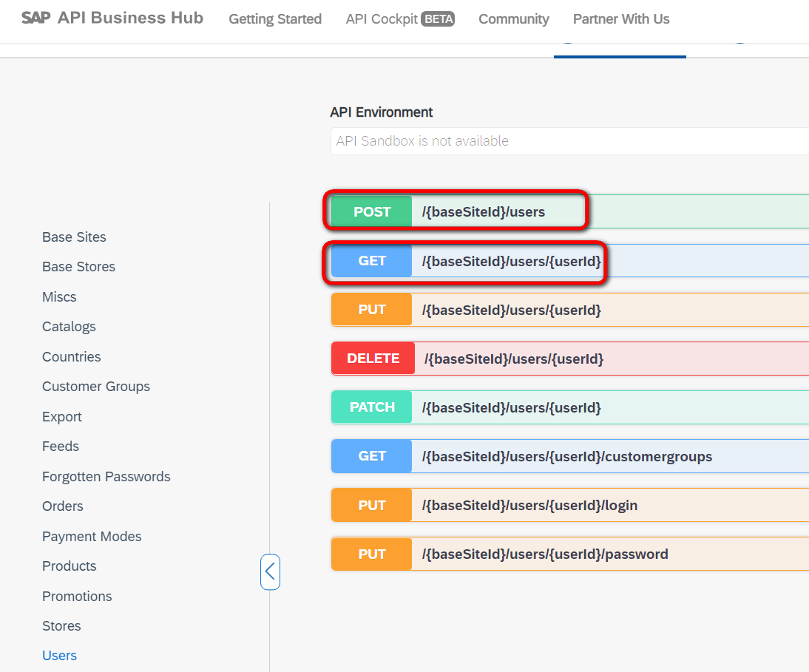The height and width of the screenshot is (672, 809).
Task: Select Promotions in the sidebar
Action: click(x=77, y=596)
